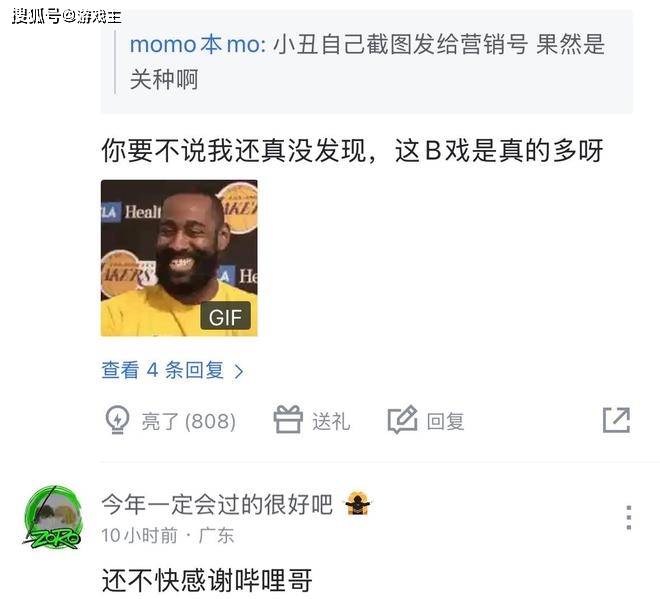Image resolution: width=660 pixels, height=599 pixels.
Task: Click username 今年一定会过的很好吧
Action: point(217,504)
